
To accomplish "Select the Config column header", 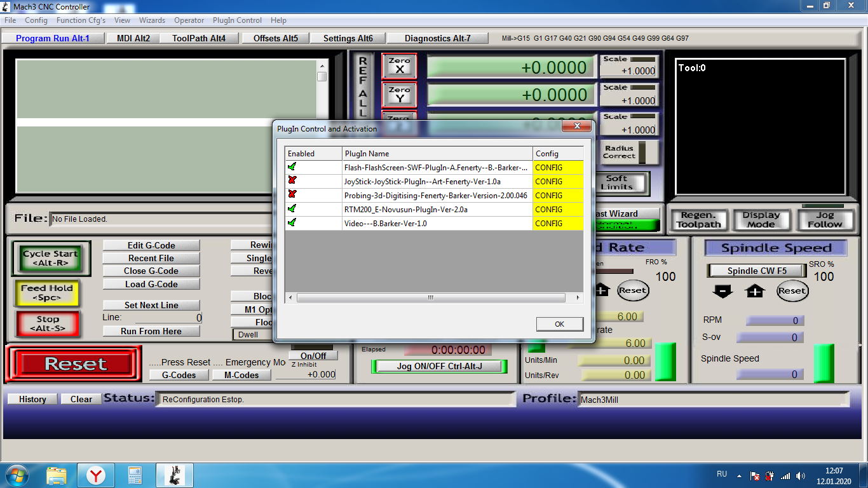I will click(x=558, y=154).
